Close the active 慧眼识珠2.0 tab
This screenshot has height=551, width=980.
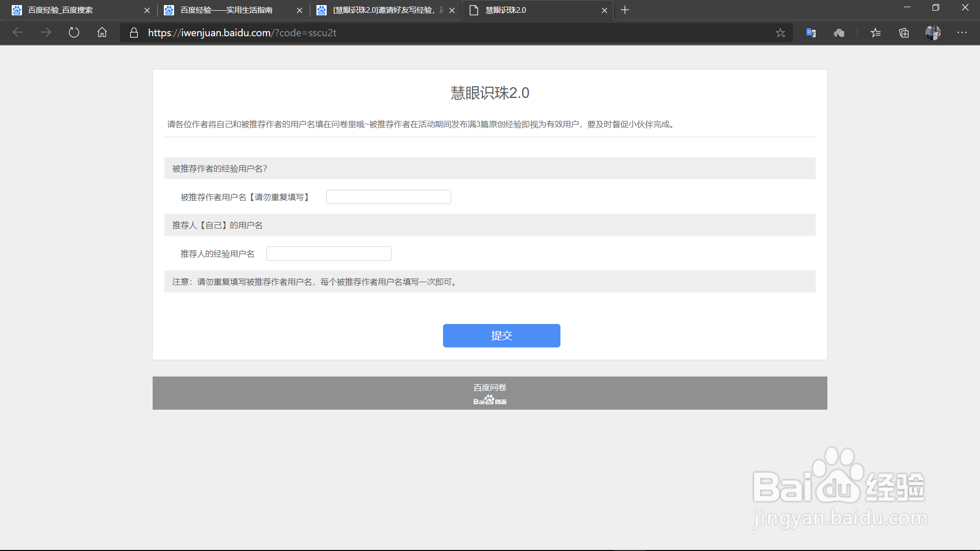click(604, 10)
